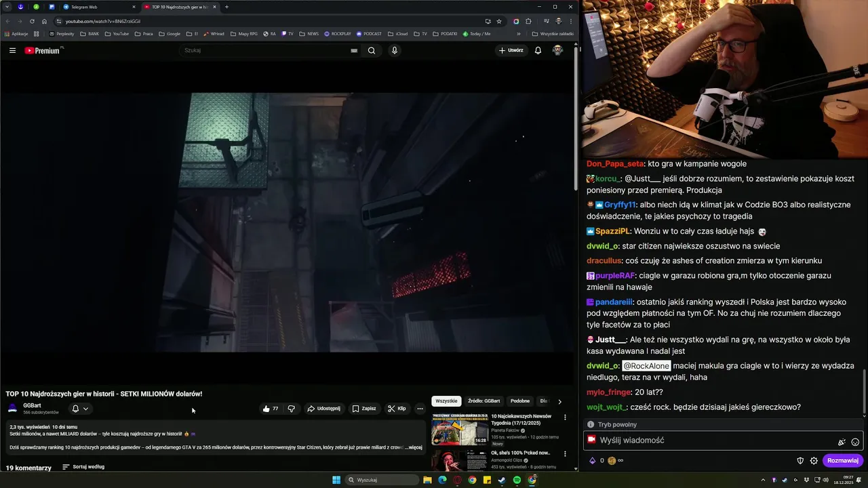Image resolution: width=868 pixels, height=488 pixels.
Task: Open the YouTube account avatar menu
Action: pyautogui.click(x=557, y=50)
